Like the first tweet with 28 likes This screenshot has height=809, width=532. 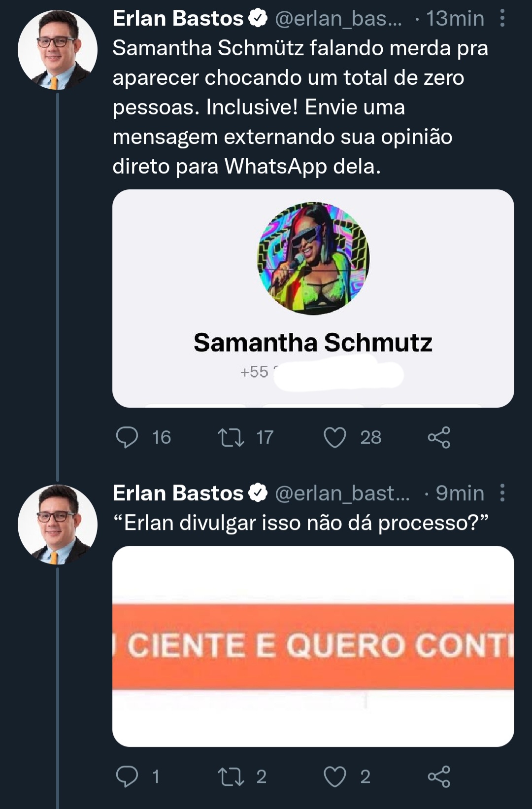click(x=335, y=437)
